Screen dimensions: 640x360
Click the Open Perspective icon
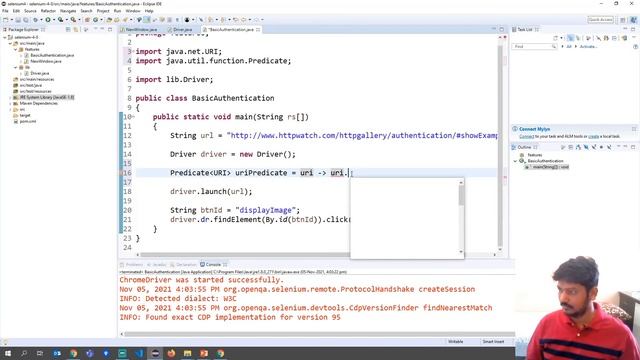click(623, 20)
